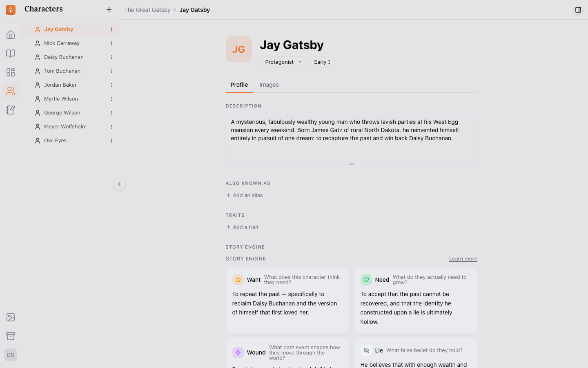Click the app flame logo

(x=11, y=10)
